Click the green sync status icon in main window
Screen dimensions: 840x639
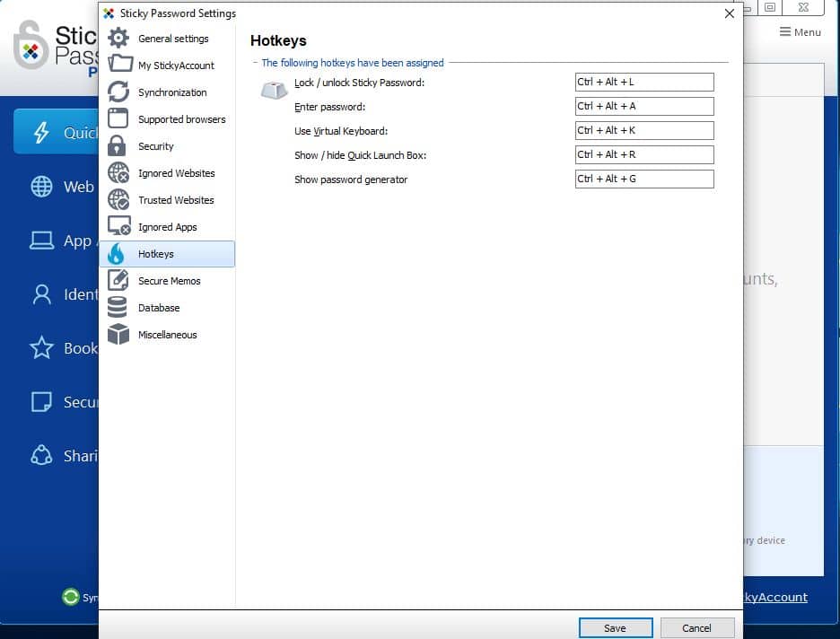click(70, 597)
